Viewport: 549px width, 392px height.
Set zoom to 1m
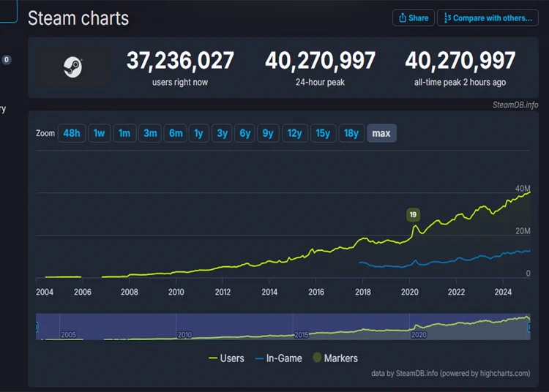124,133
